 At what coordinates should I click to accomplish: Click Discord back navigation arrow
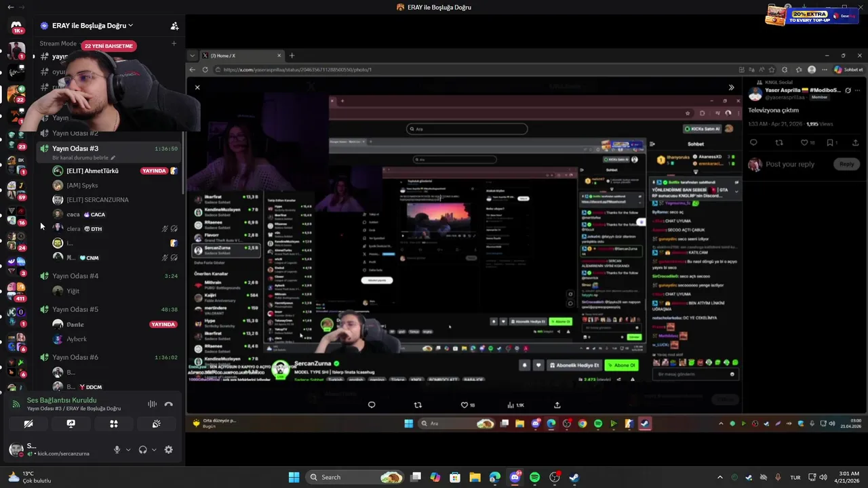point(10,7)
